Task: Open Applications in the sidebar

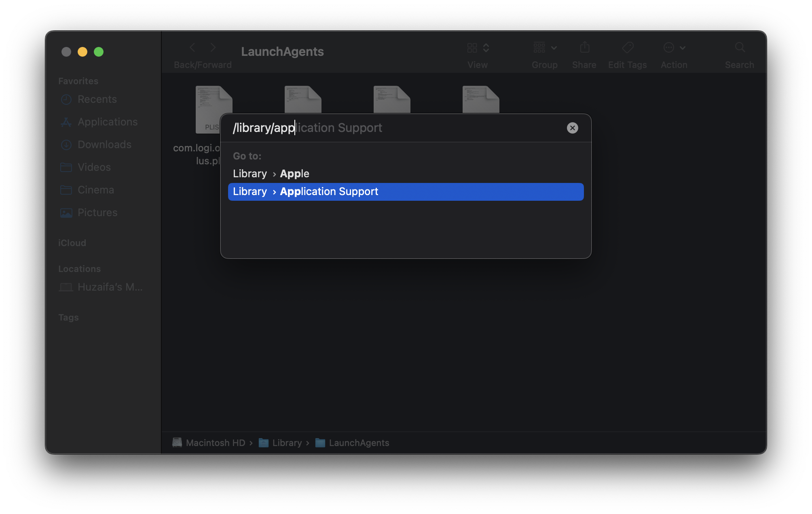Action: pyautogui.click(x=107, y=122)
